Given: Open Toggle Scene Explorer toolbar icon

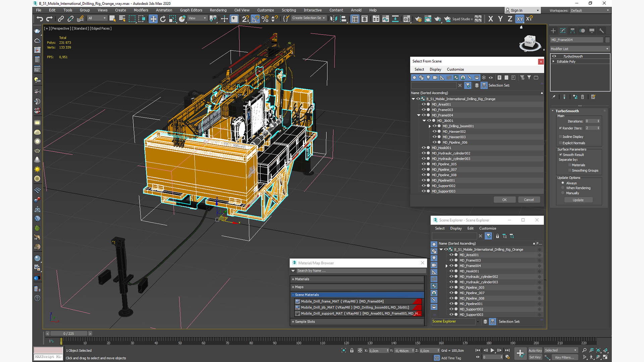Looking at the screenshot, I should tap(355, 19).
